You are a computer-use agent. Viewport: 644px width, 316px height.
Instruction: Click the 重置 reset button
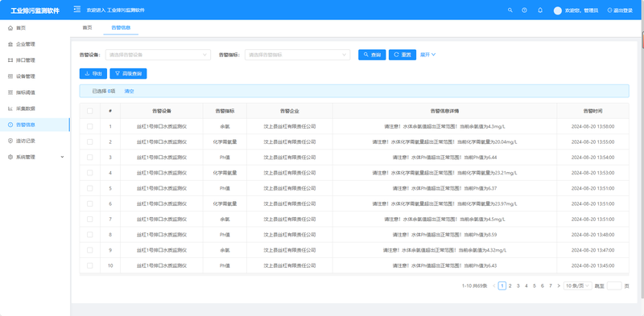402,55
